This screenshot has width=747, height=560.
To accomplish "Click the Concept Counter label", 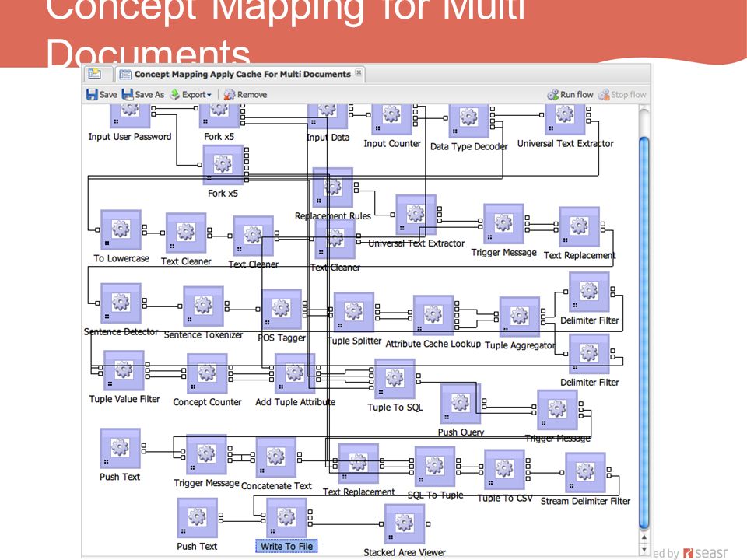I will click(207, 402).
